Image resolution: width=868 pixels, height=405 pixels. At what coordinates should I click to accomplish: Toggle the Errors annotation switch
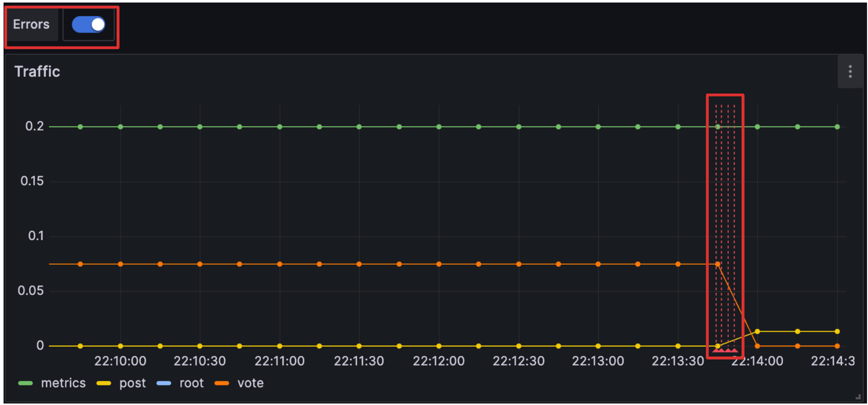pyautogui.click(x=88, y=24)
